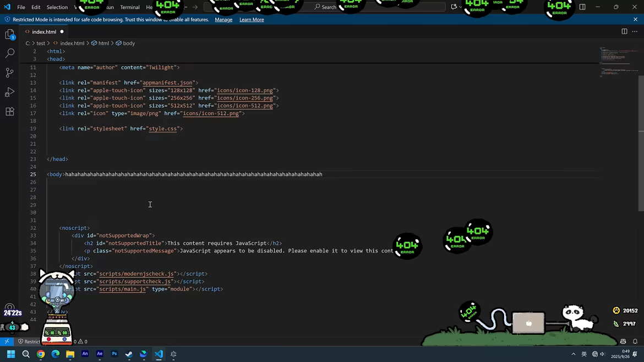The height and width of the screenshot is (362, 644).
Task: Open the test folder breadcrumb
Action: pos(41,43)
